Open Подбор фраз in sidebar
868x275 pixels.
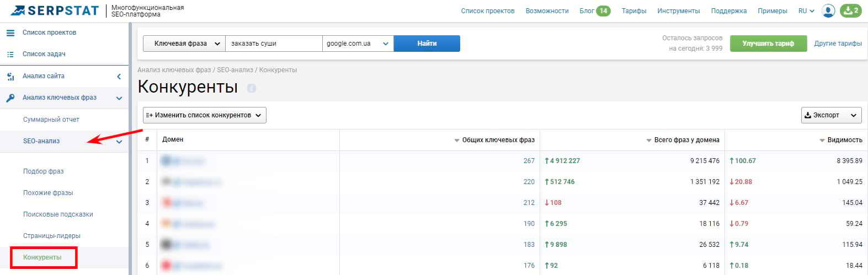pyautogui.click(x=43, y=171)
